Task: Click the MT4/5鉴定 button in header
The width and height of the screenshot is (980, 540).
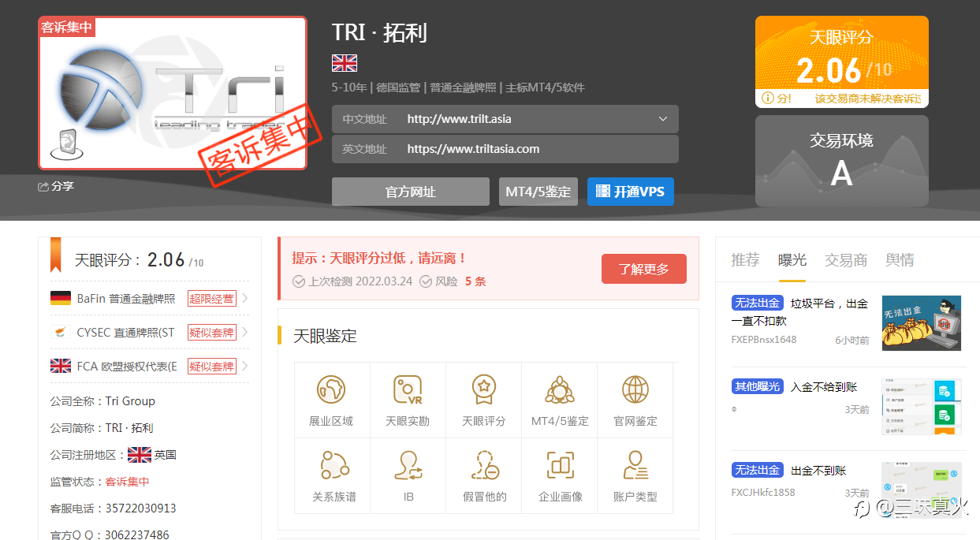Action: coord(538,192)
